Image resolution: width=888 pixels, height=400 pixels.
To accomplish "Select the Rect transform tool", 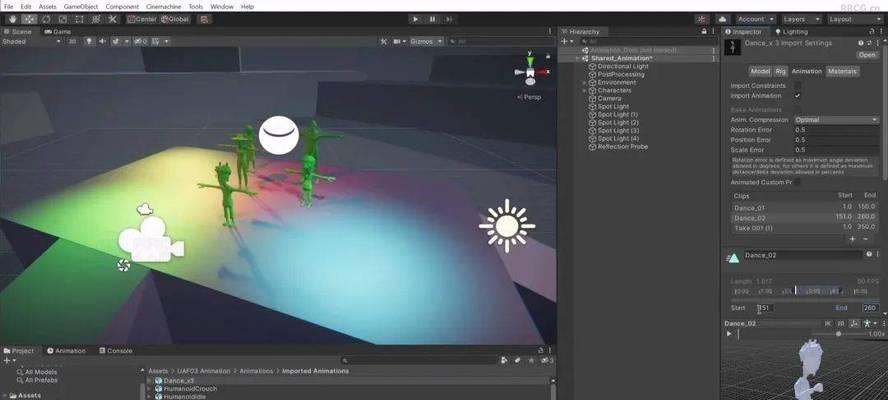I will 79,19.
